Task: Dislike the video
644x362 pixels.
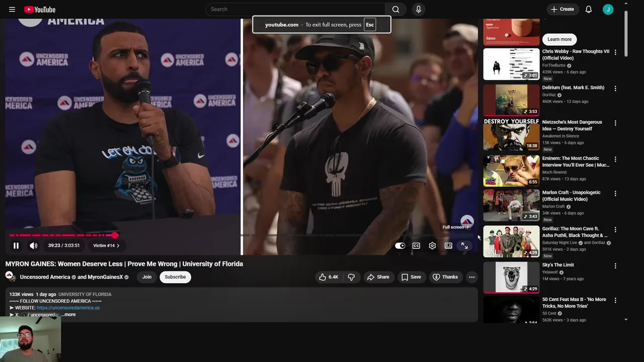Action: (x=351, y=277)
